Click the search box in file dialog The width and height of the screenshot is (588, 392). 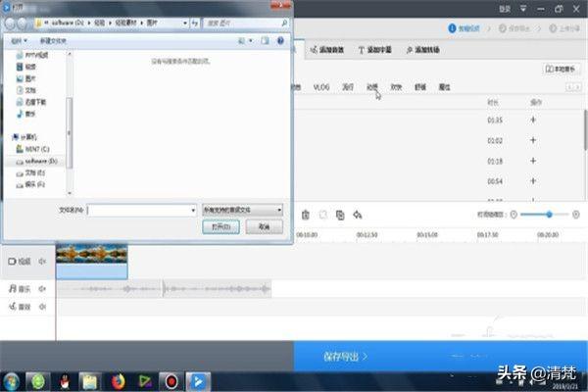click(246, 23)
